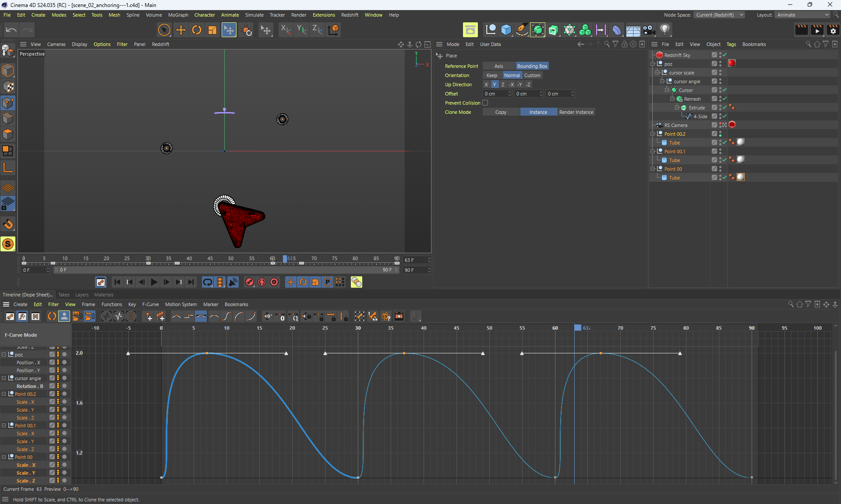Select the Move tool in top toolbar

pos(180,30)
